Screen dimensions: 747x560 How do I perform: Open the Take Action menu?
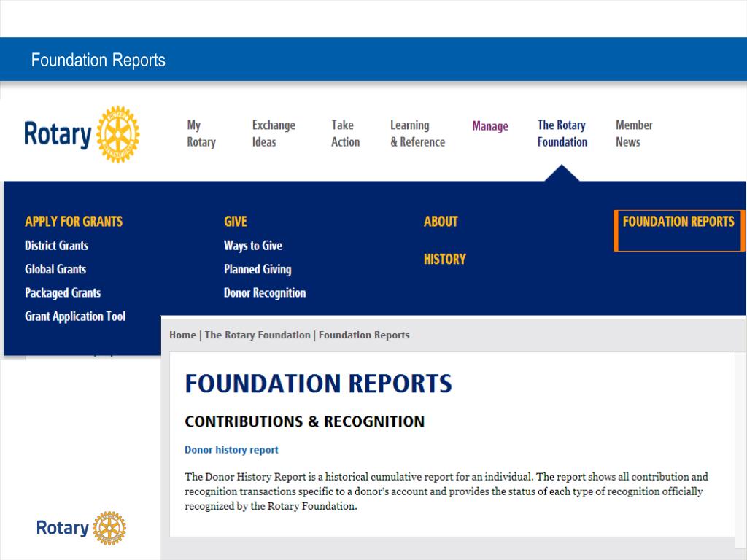coord(345,134)
